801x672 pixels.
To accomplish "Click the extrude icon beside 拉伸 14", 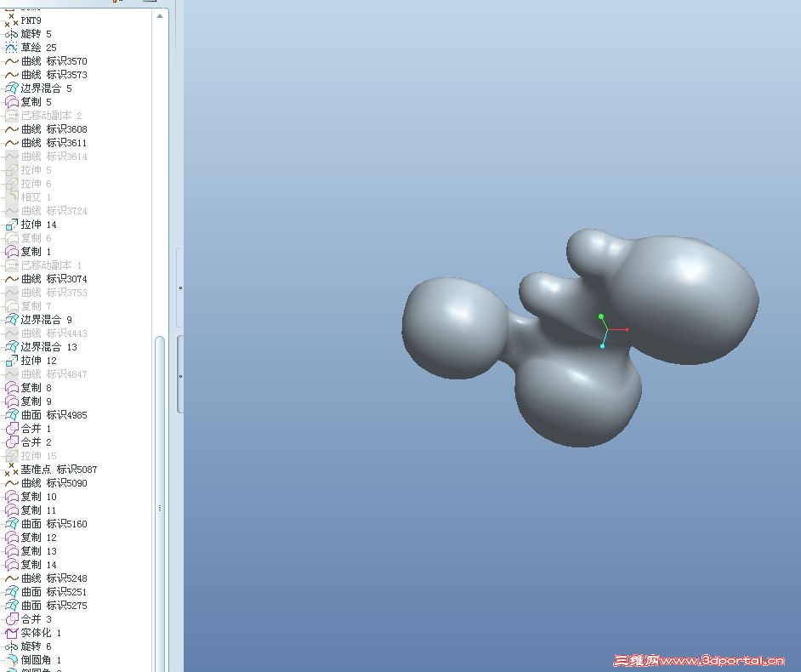I will [x=11, y=225].
